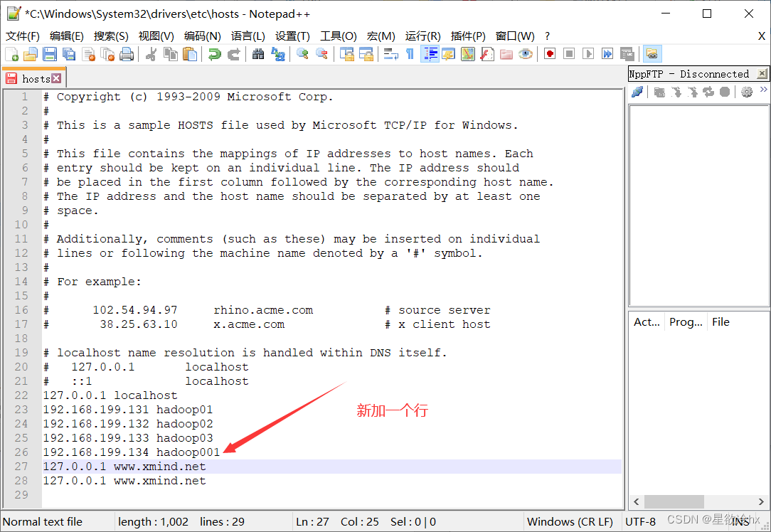Toggle the Indent Guide toolbar button
This screenshot has width=771, height=532.
pyautogui.click(x=430, y=54)
